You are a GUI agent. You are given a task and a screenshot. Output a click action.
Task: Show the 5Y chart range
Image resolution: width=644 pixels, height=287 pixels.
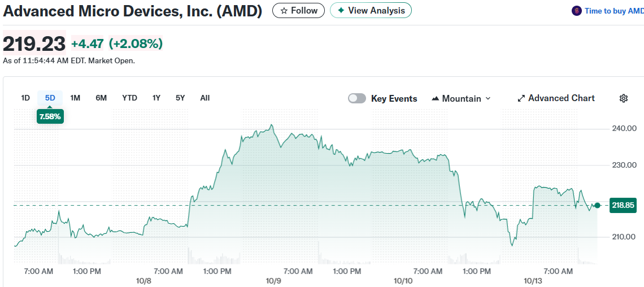tap(180, 98)
